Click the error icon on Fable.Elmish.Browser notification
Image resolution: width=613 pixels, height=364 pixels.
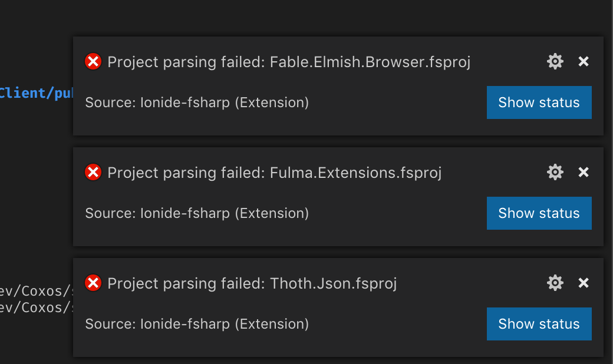coord(93,61)
